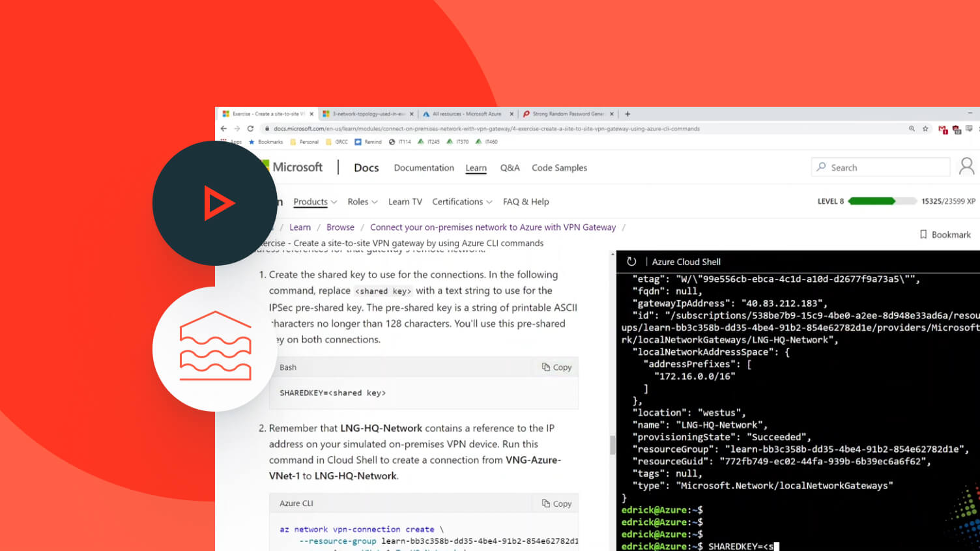
Task: Expand the Roles dropdown menu
Action: pos(362,202)
